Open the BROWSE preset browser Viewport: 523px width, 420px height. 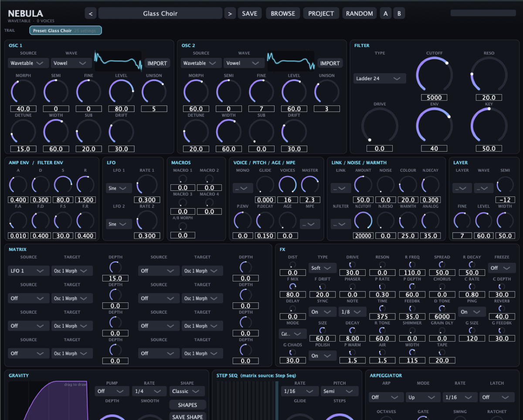pos(283,14)
